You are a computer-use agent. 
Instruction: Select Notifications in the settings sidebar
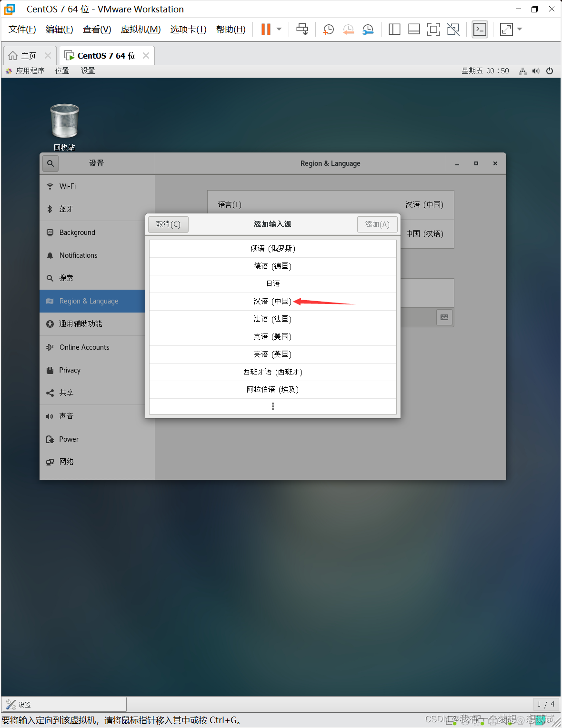point(97,255)
